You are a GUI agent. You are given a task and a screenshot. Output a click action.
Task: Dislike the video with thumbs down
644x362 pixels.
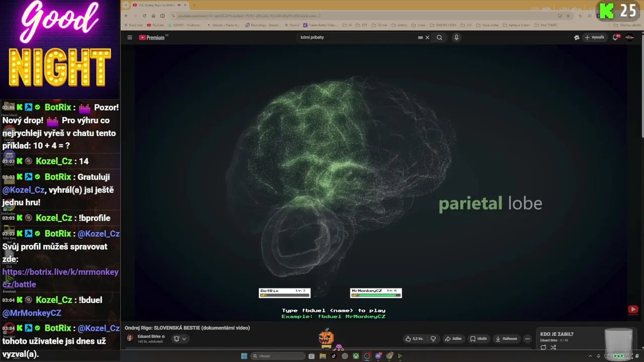[433, 339]
